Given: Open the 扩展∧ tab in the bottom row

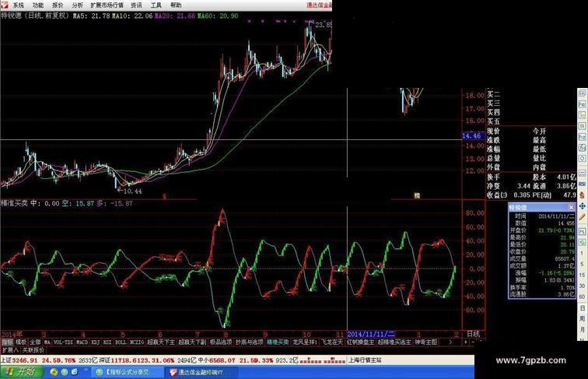Looking at the screenshot, I should click(x=10, y=350).
